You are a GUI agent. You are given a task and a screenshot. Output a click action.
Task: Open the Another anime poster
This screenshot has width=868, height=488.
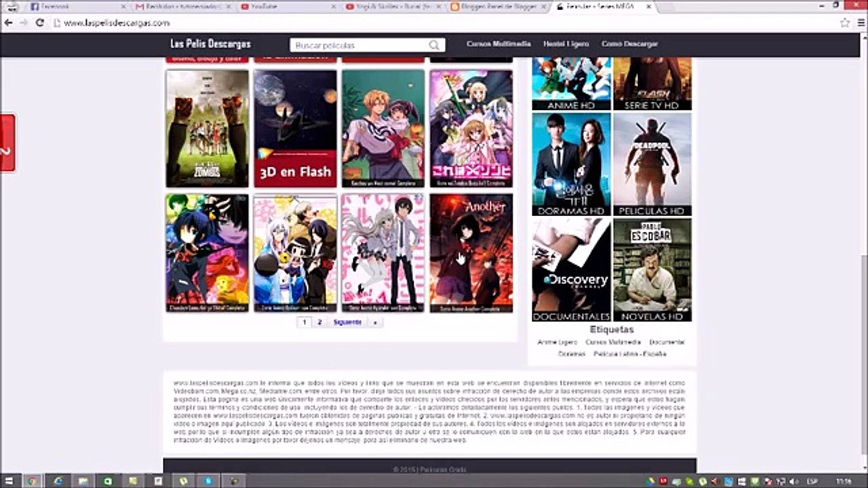(471, 253)
